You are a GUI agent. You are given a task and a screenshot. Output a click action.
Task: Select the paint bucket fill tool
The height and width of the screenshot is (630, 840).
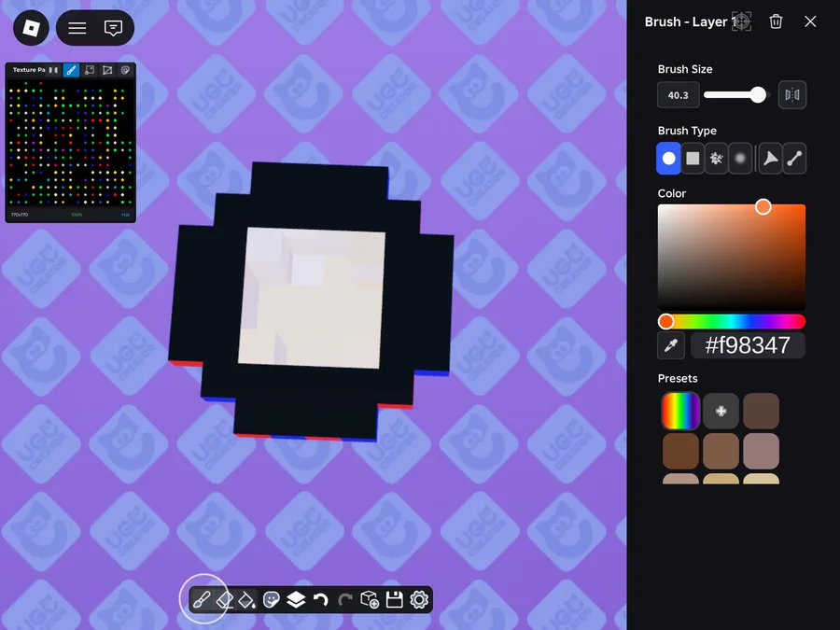247,599
